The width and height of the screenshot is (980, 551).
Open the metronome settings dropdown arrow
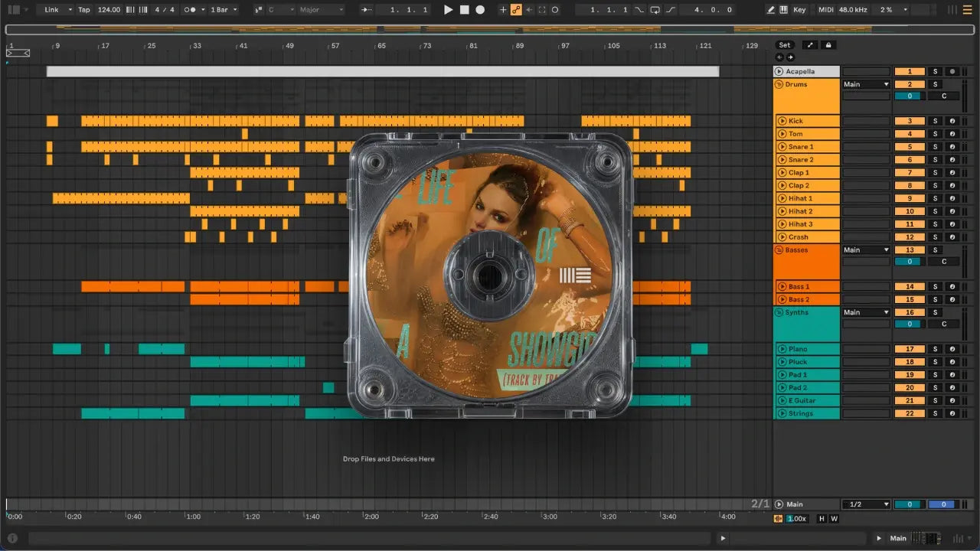203,10
